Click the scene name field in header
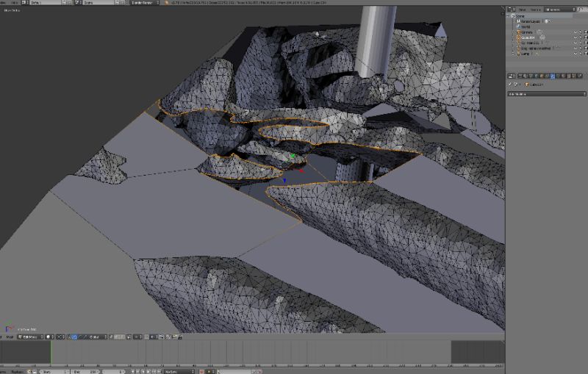Viewport: 588px width, 374px height. click(x=98, y=2)
